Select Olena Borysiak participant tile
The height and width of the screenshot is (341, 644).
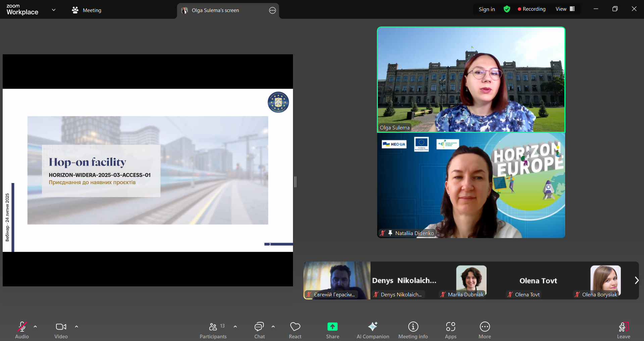tap(605, 280)
